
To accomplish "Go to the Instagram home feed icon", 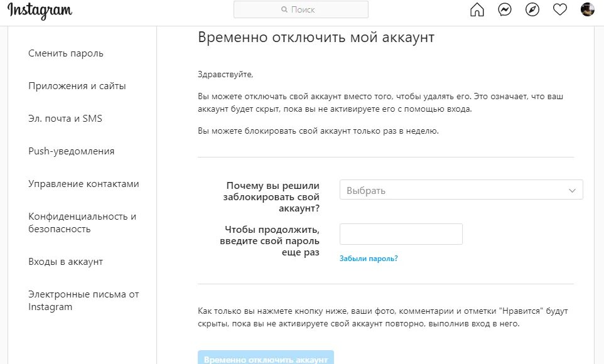I will coord(477,9).
